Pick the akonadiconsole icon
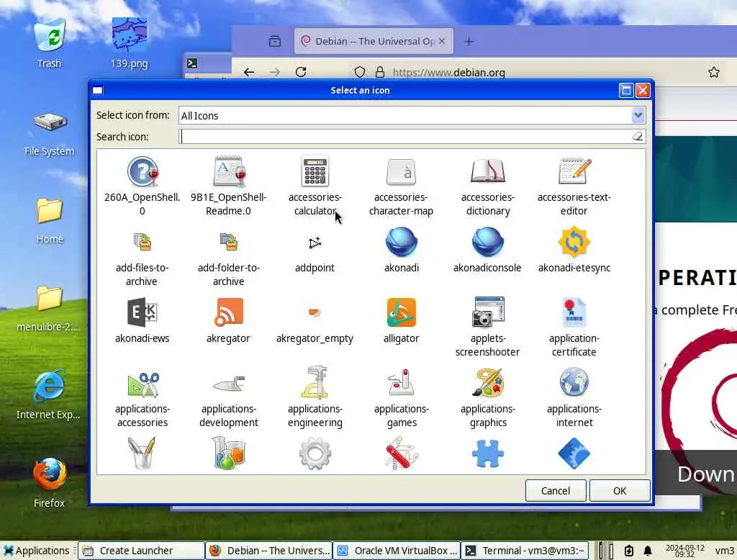Screen dimensions: 737x560 coord(487,242)
